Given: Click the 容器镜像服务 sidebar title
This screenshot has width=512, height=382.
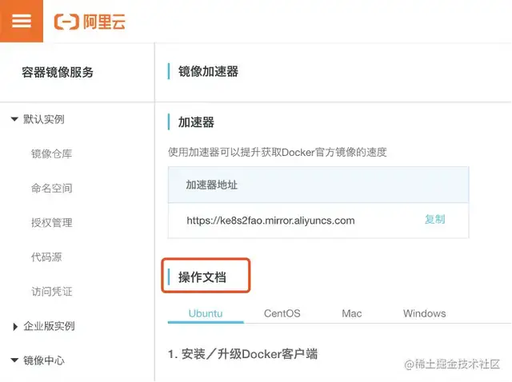Looking at the screenshot, I should click(57, 72).
